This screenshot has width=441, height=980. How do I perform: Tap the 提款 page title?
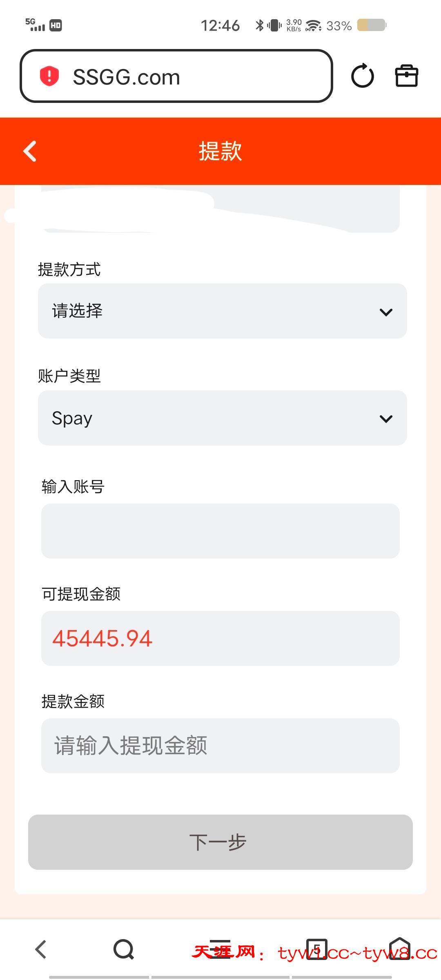[x=220, y=151]
